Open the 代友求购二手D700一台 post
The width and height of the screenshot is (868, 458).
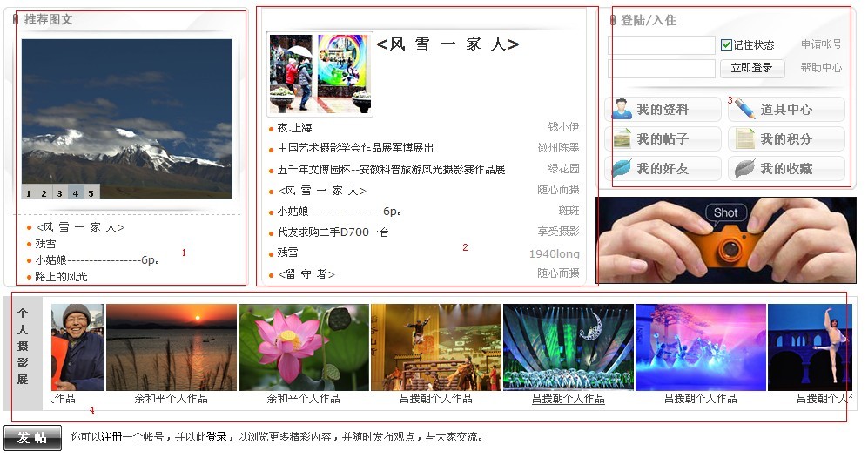coord(333,232)
